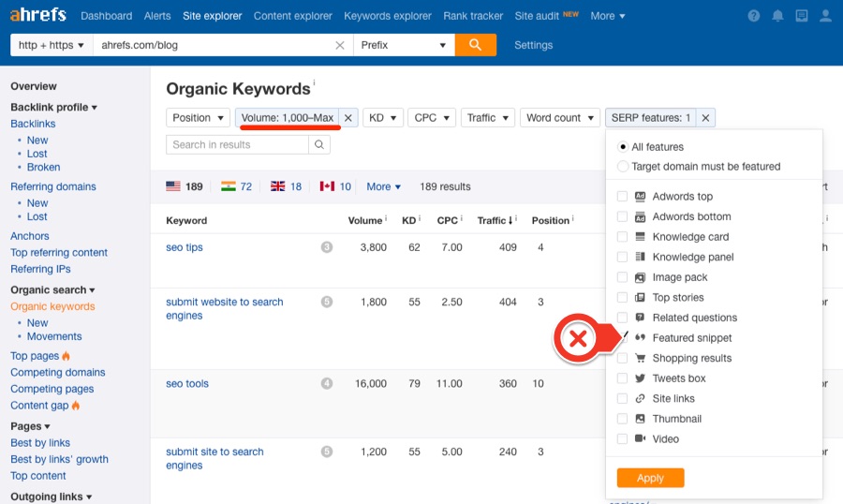
Task: Click SERP badge for submit site to search engines
Action: click(327, 452)
